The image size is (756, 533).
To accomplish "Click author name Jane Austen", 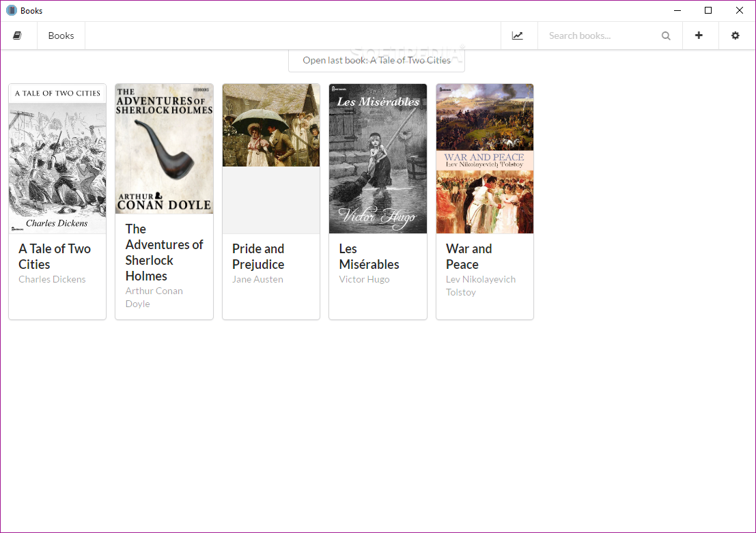I will [257, 280].
